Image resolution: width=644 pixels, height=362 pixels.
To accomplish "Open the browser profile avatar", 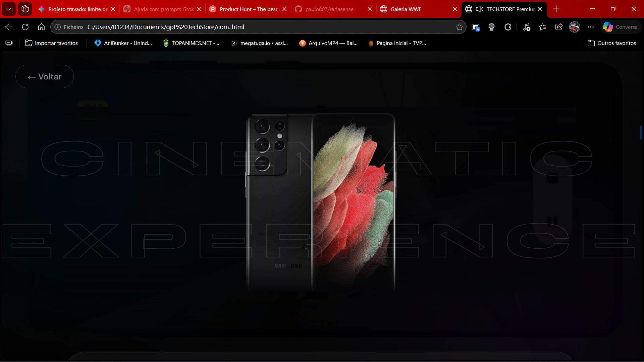I will 575,27.
